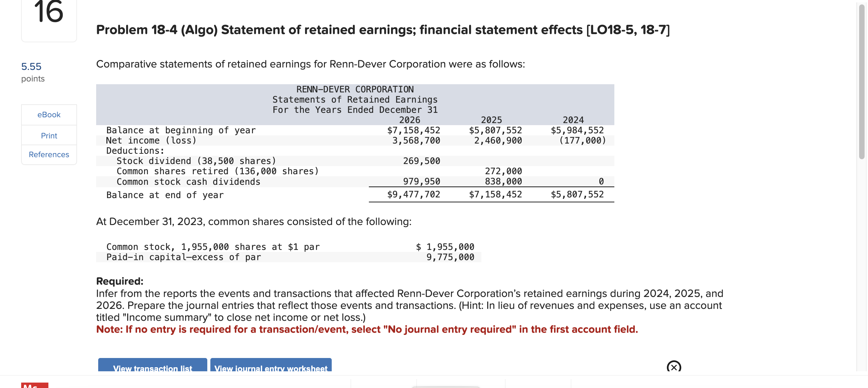The image size is (868, 388).
Task: Select the 2026 column header in statement
Action: (409, 120)
